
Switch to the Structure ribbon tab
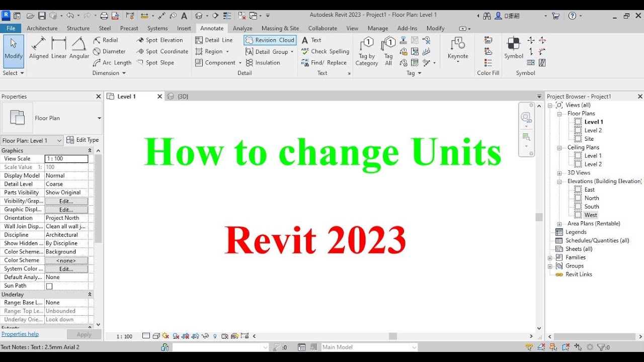click(x=78, y=28)
